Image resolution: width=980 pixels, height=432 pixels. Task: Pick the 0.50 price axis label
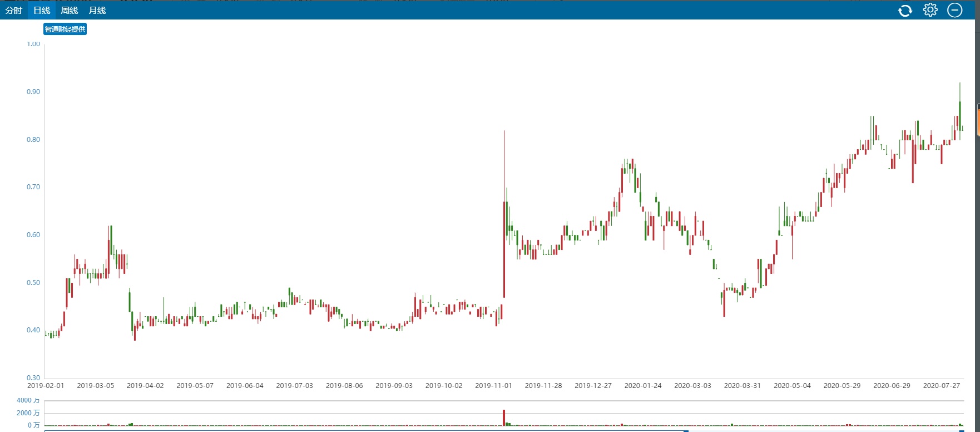coord(33,283)
